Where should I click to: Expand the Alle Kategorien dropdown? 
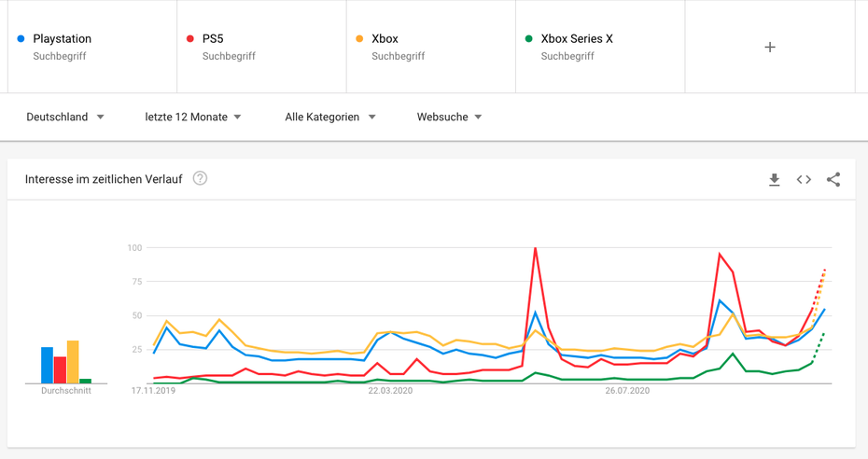click(x=330, y=117)
